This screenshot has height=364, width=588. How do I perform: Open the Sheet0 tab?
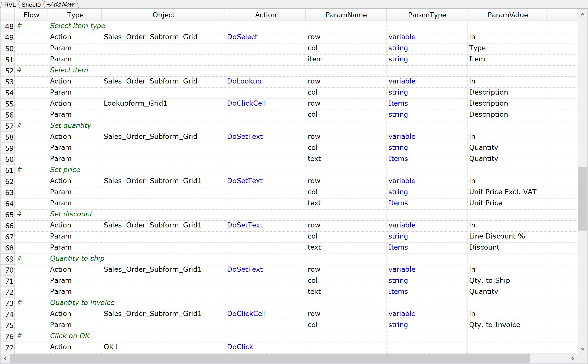[x=31, y=5]
